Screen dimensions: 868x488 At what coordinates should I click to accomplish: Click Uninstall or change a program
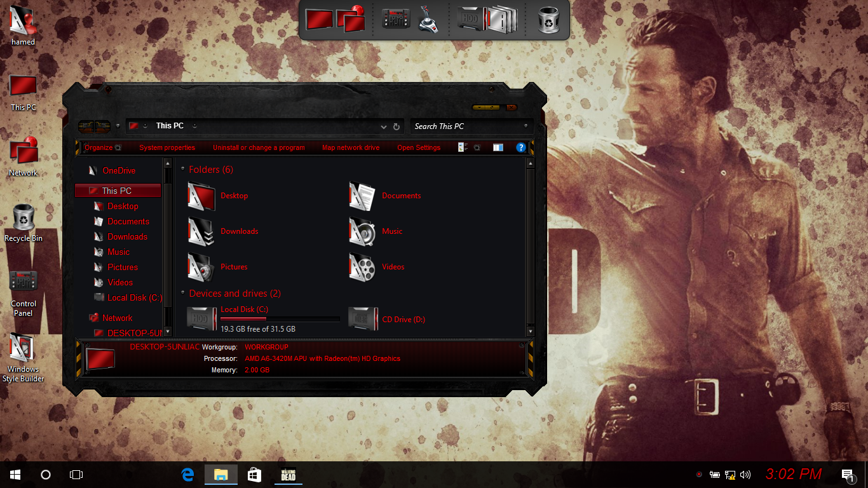pyautogui.click(x=259, y=147)
